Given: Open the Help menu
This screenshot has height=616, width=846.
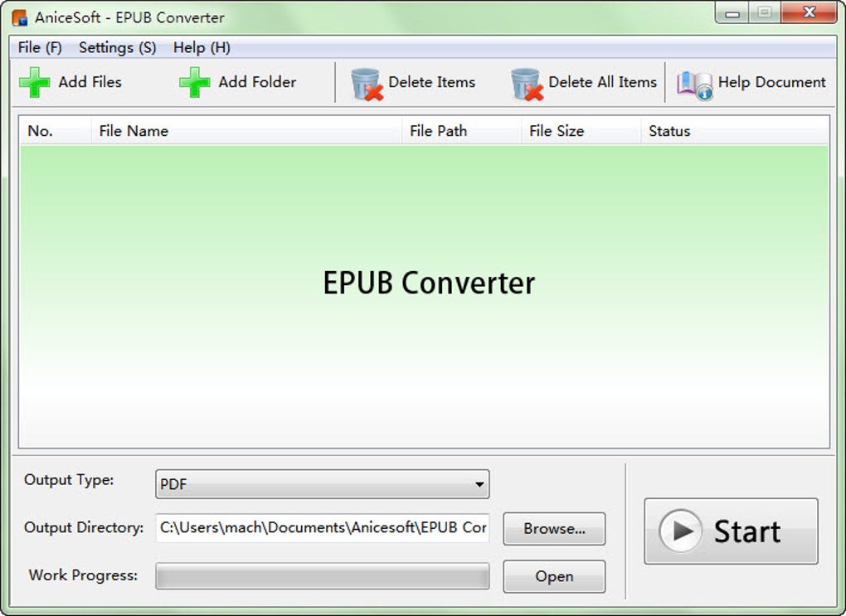Looking at the screenshot, I should point(202,47).
